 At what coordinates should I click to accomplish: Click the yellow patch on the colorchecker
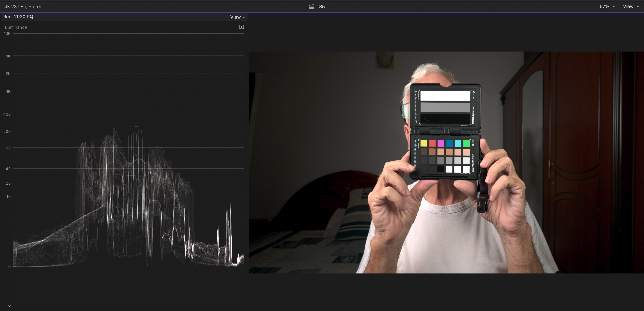coord(424,143)
